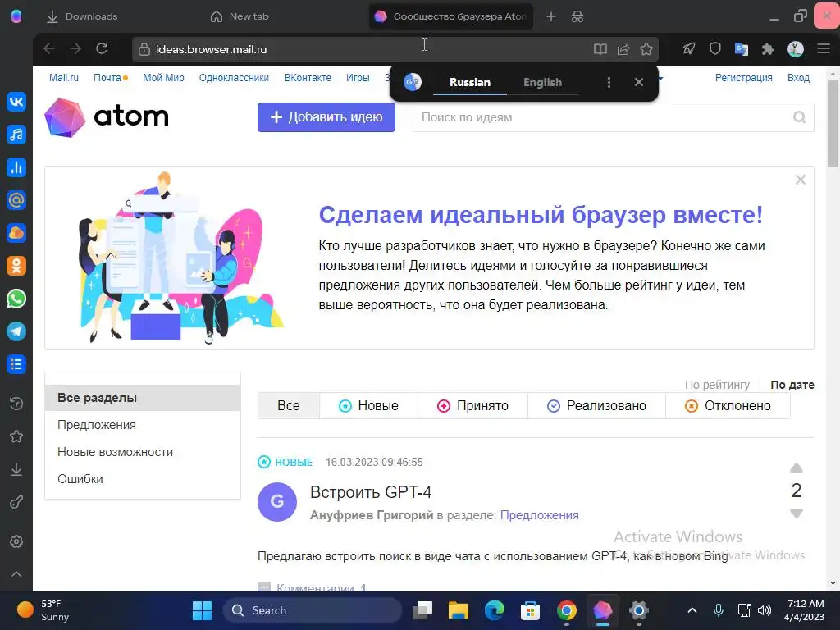Screen dimensions: 840x630
Task: Open Игры link in top bar
Action: 358,78
